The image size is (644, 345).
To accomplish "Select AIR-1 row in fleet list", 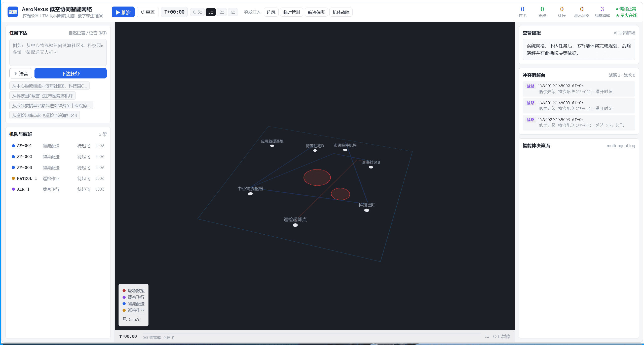I will point(58,189).
